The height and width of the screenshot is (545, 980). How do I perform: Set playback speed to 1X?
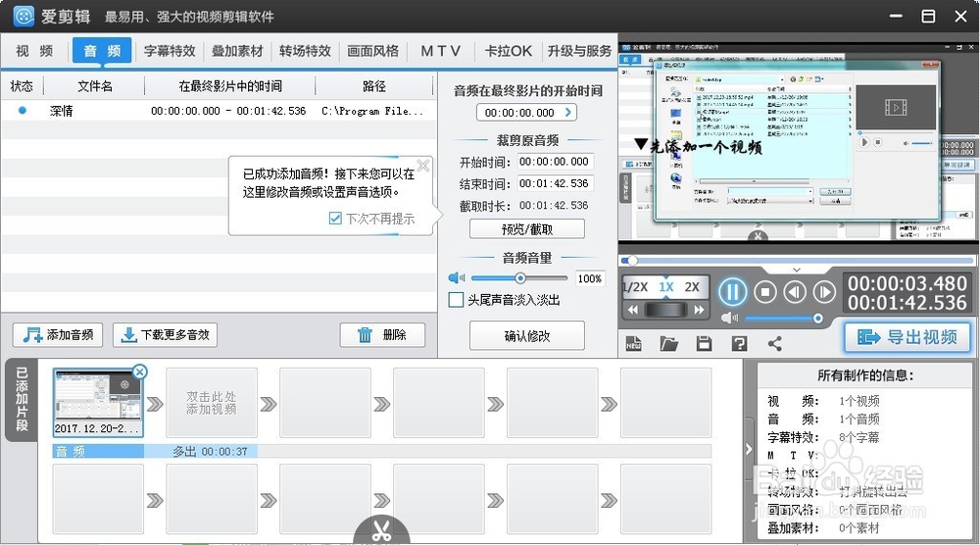666,287
